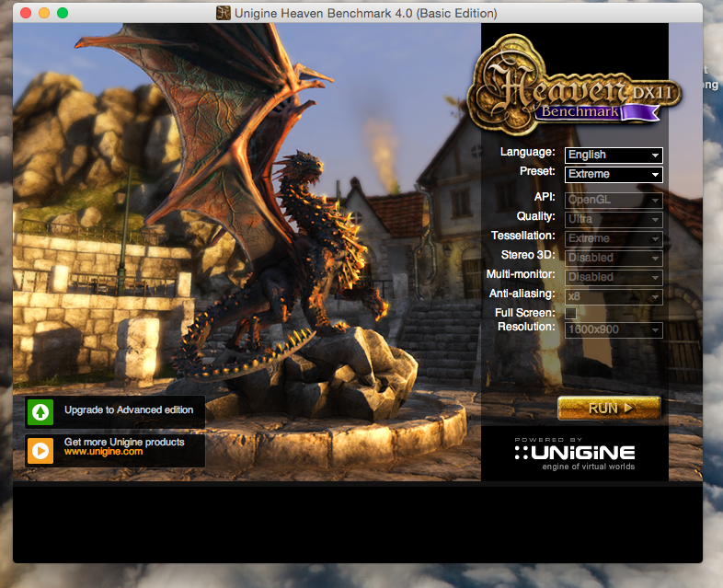The width and height of the screenshot is (723, 588).
Task: Open the www.unigine.com link
Action: coord(103,452)
